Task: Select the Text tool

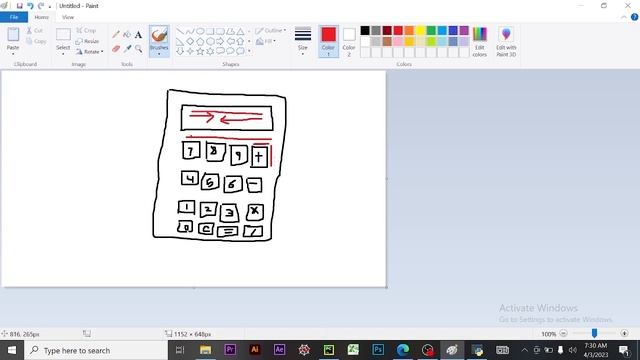Action: pyautogui.click(x=138, y=35)
